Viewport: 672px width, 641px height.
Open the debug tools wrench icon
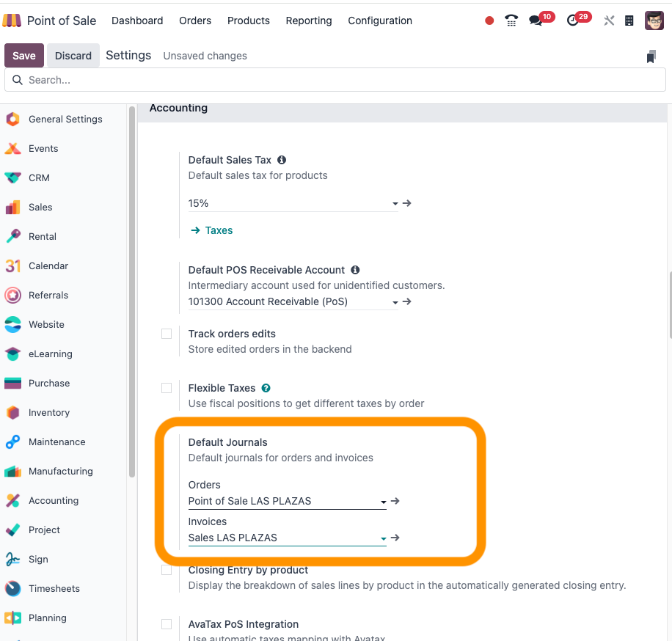click(609, 21)
